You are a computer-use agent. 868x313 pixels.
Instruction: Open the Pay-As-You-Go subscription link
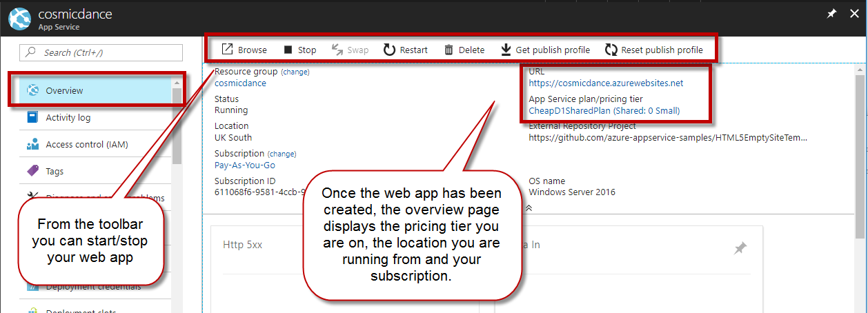(245, 165)
